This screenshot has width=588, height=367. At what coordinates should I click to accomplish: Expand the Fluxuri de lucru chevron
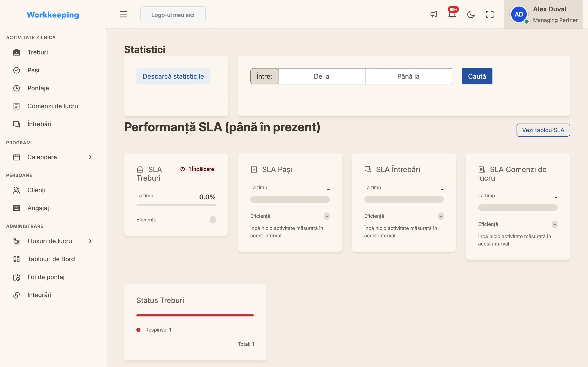tap(90, 241)
